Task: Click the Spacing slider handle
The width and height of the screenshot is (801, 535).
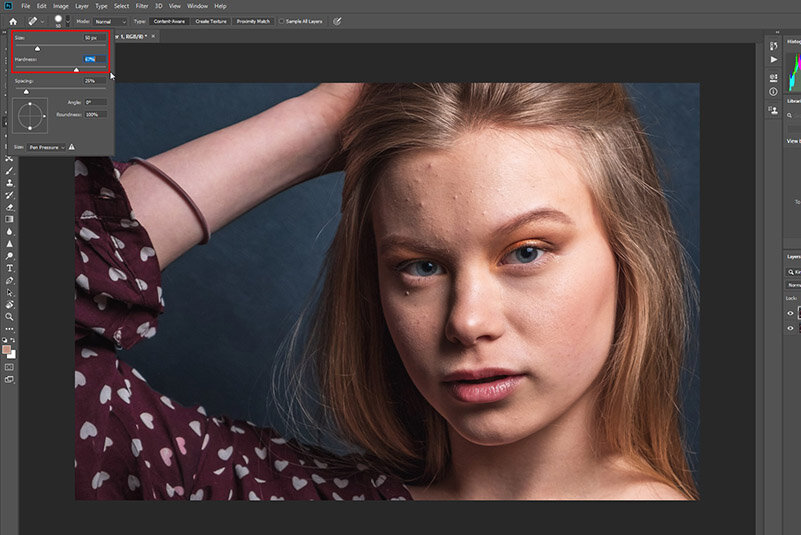Action: 27,91
